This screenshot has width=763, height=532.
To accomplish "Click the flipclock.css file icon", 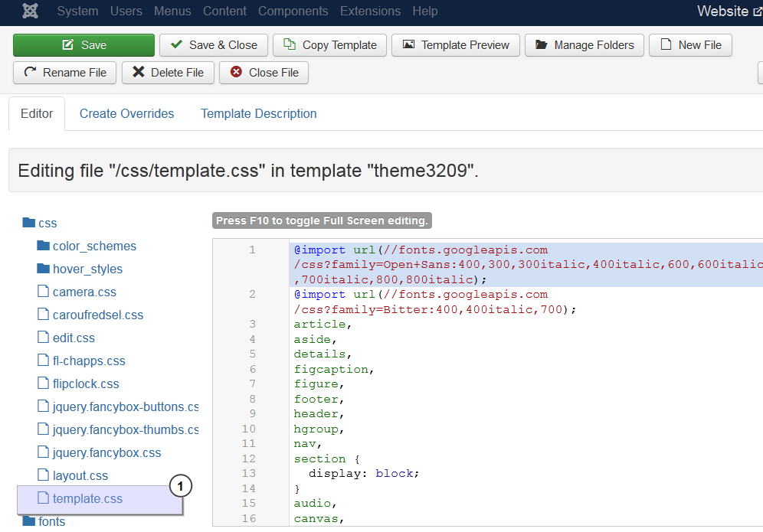I will 44,383.
